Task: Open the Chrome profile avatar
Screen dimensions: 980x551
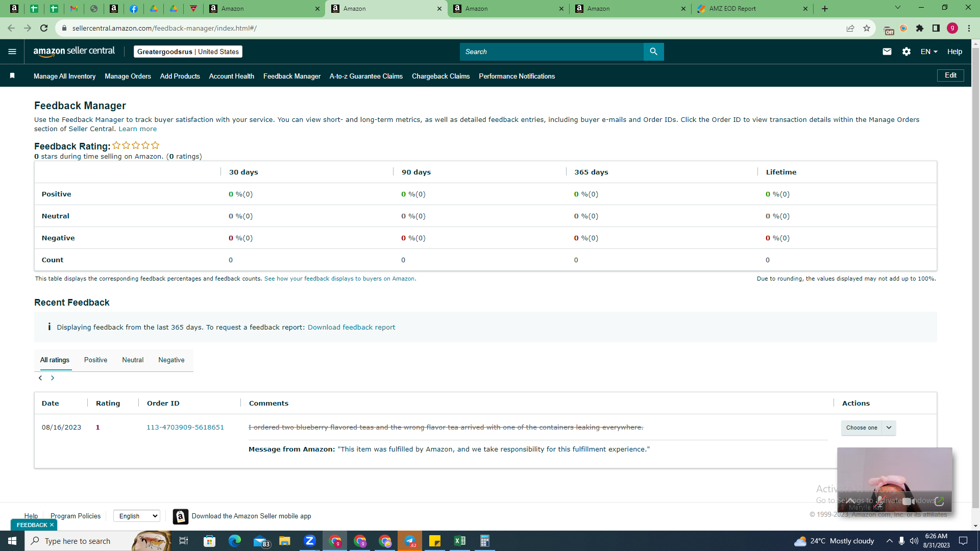Action: 952,28
